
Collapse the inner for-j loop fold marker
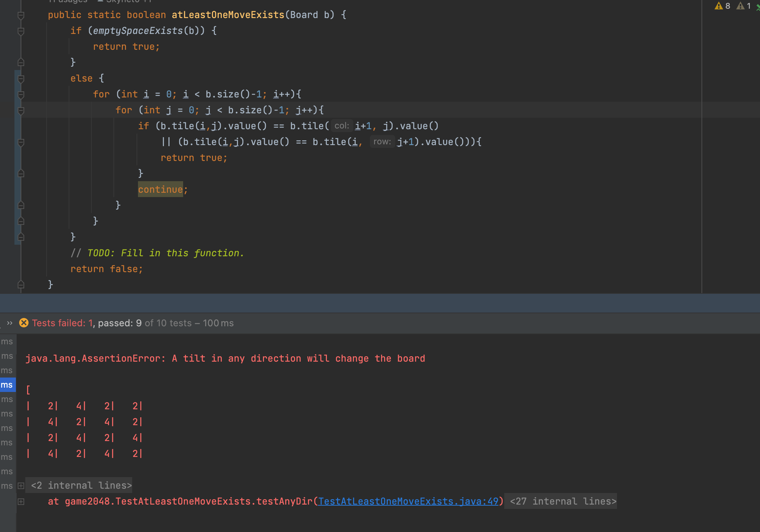(x=21, y=110)
